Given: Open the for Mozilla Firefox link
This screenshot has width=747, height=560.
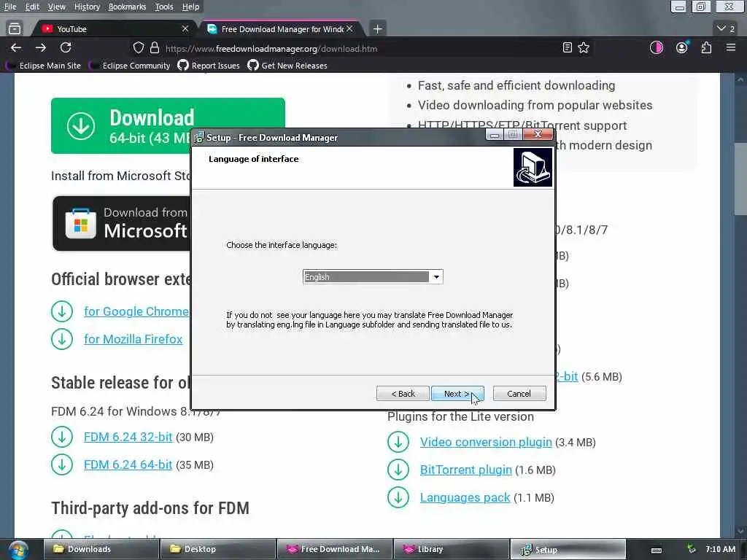Looking at the screenshot, I should point(133,339).
